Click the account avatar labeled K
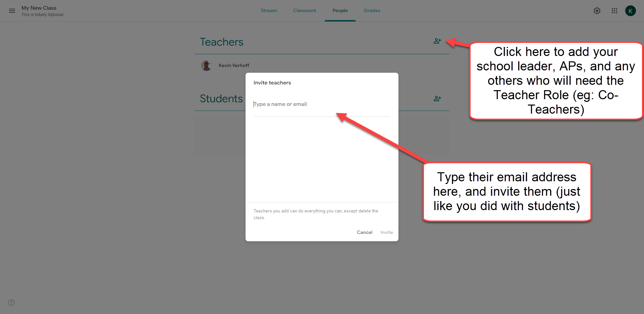 [x=630, y=11]
